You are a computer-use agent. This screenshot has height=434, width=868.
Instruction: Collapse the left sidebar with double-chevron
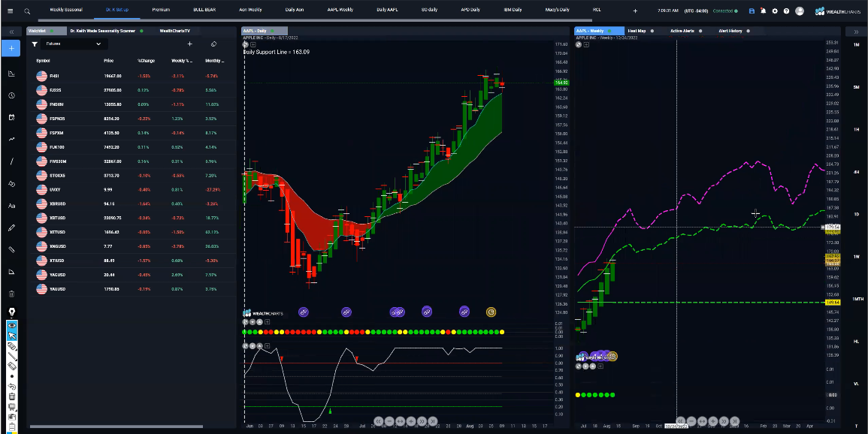tap(11, 32)
